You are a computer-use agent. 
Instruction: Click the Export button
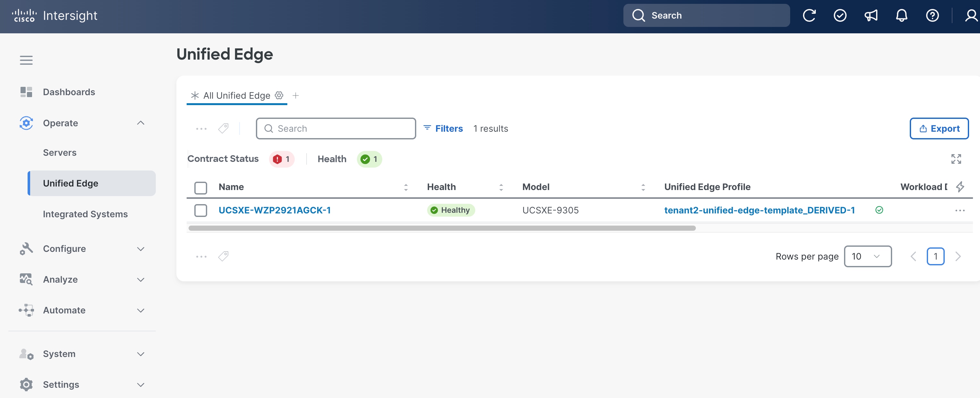[x=939, y=129]
